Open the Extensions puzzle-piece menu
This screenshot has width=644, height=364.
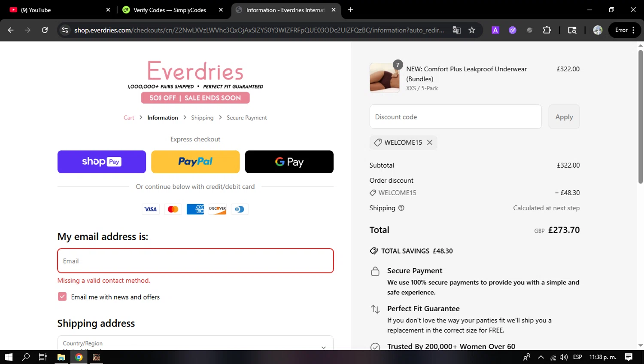(x=547, y=30)
